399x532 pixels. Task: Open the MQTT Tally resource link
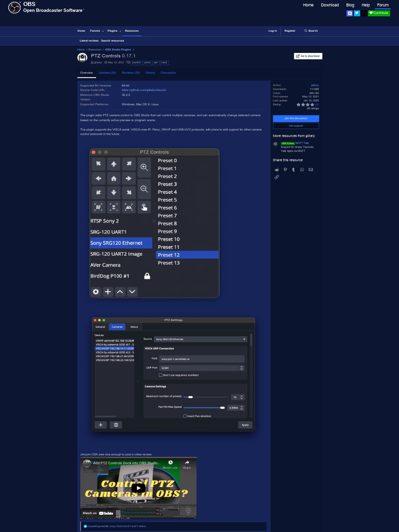click(x=302, y=143)
